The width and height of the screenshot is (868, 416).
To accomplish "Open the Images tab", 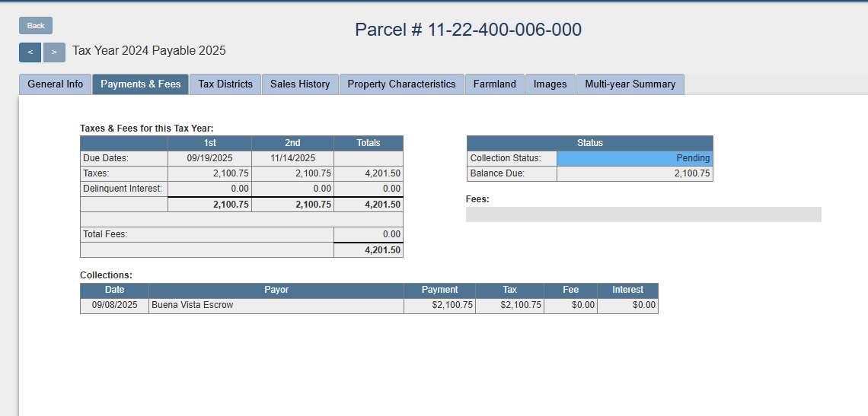I will [550, 84].
